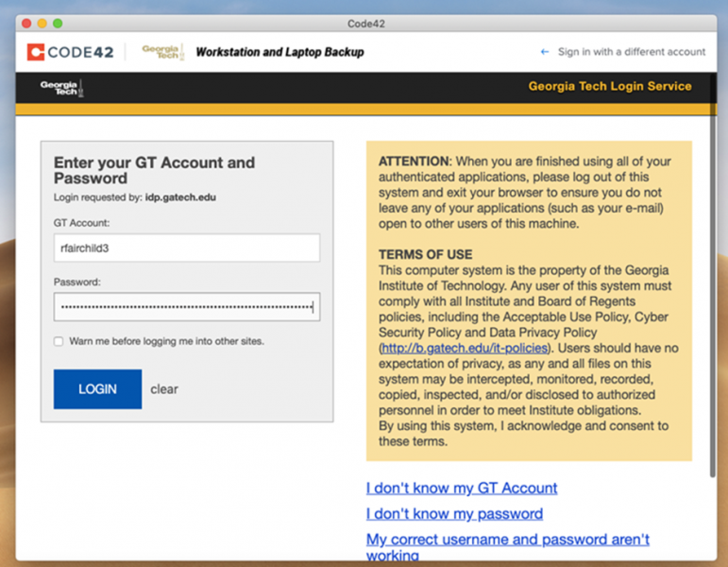Click the clear link next to LOGIN
728x567 pixels.
(164, 389)
